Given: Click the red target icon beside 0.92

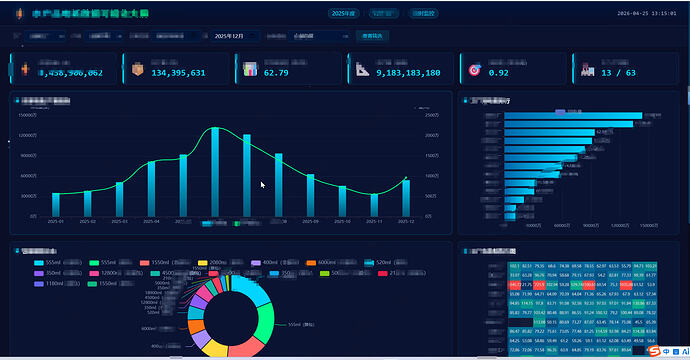Looking at the screenshot, I should [474, 70].
